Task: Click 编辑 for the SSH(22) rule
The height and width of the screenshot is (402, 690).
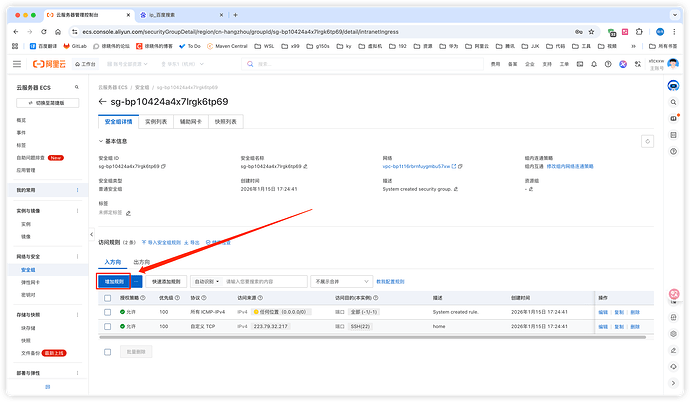Action: coord(603,326)
